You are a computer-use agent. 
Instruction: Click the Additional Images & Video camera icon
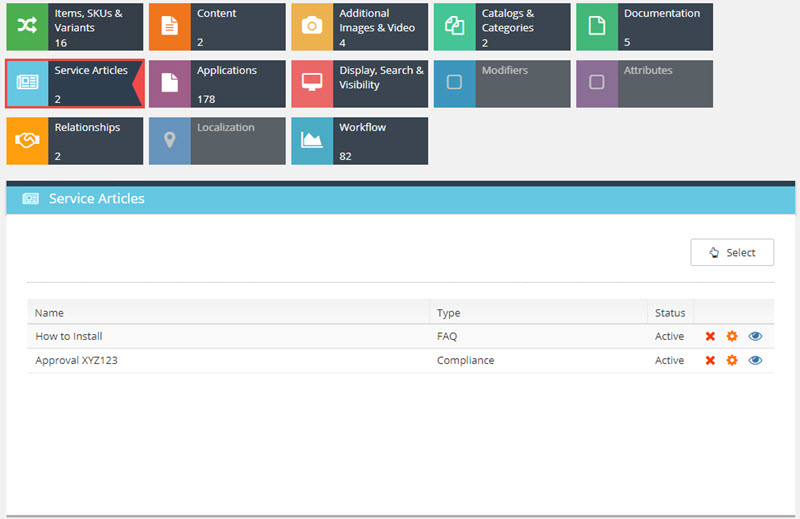click(312, 26)
